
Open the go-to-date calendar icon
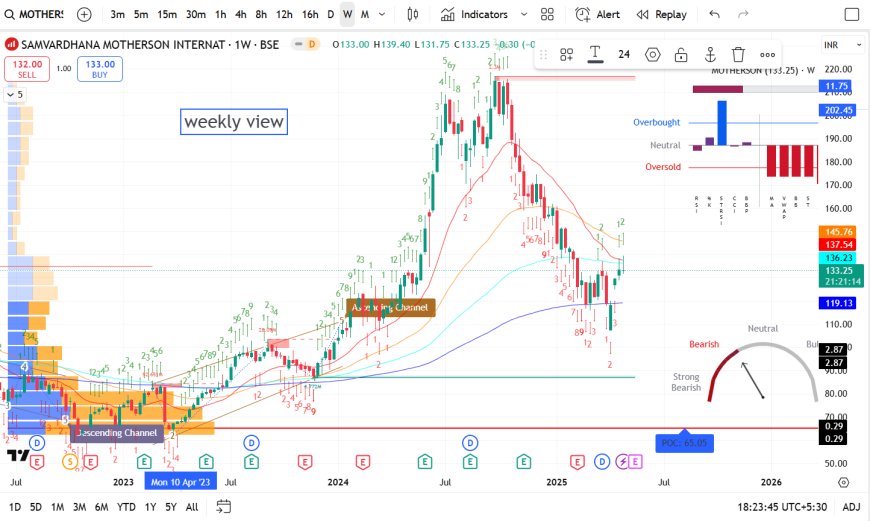point(224,507)
